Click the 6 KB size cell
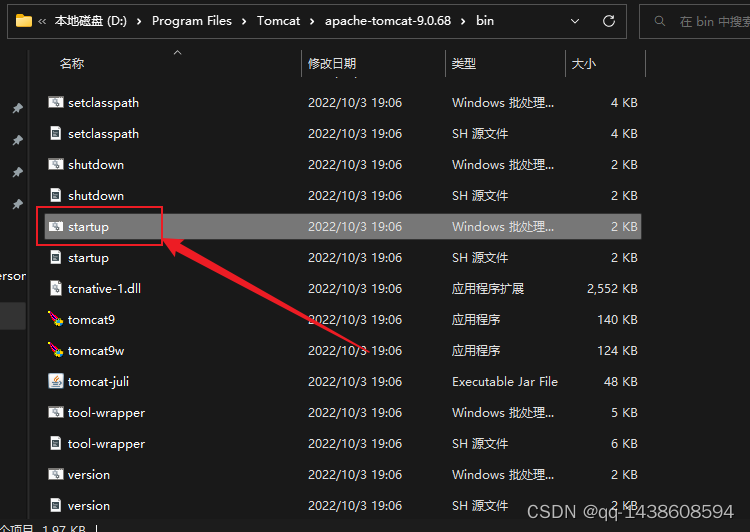The width and height of the screenshot is (750, 532). (624, 443)
